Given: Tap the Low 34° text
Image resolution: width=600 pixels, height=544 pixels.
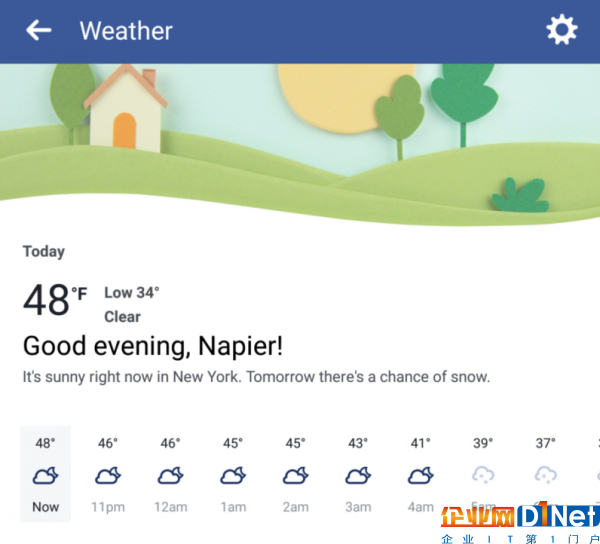Looking at the screenshot, I should (x=132, y=293).
